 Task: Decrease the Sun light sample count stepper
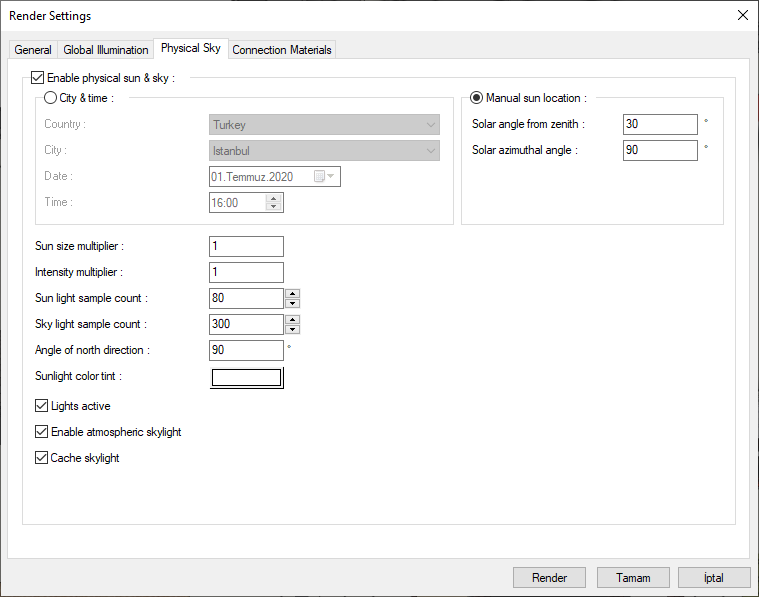292,303
